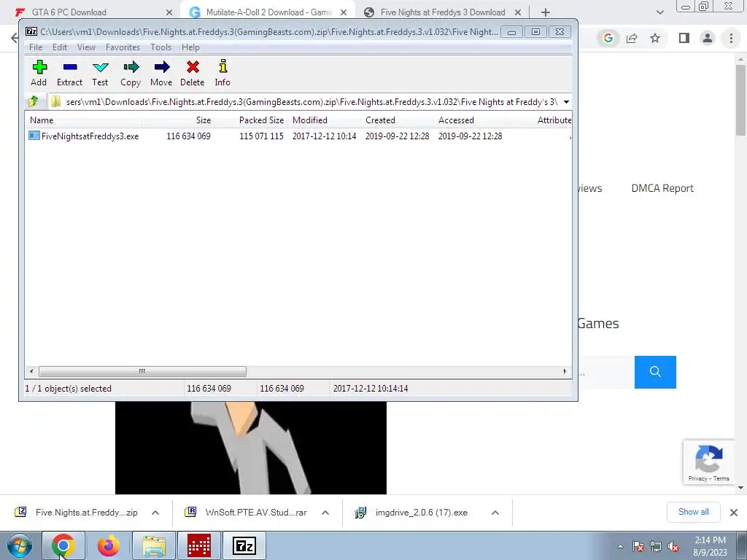
Task: Click the 7-Zip taskbar icon
Action: pos(244,545)
